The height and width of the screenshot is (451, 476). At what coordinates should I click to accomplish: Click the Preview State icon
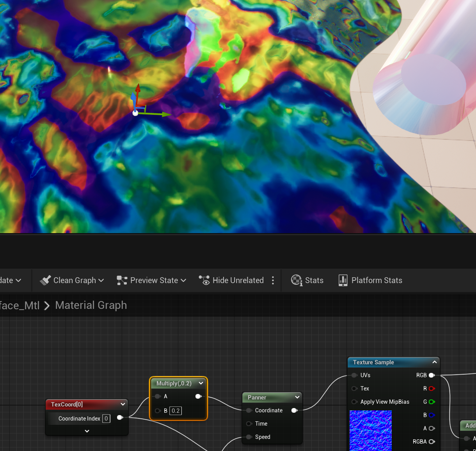(122, 280)
